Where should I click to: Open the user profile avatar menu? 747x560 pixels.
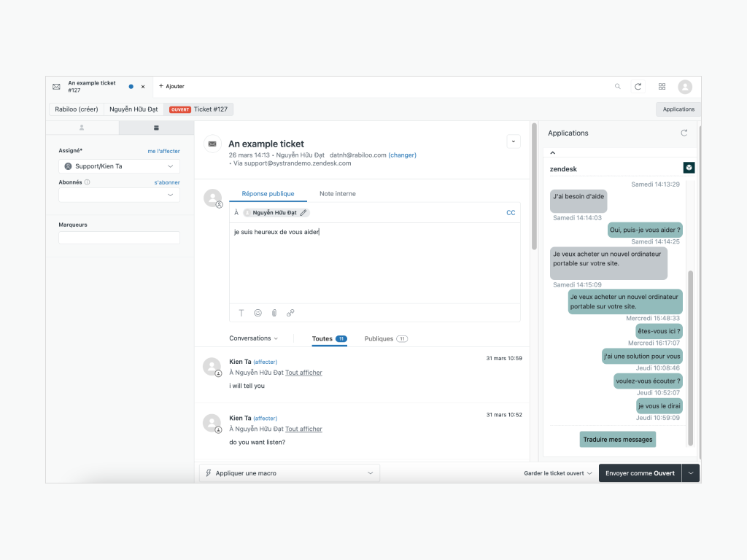(685, 87)
